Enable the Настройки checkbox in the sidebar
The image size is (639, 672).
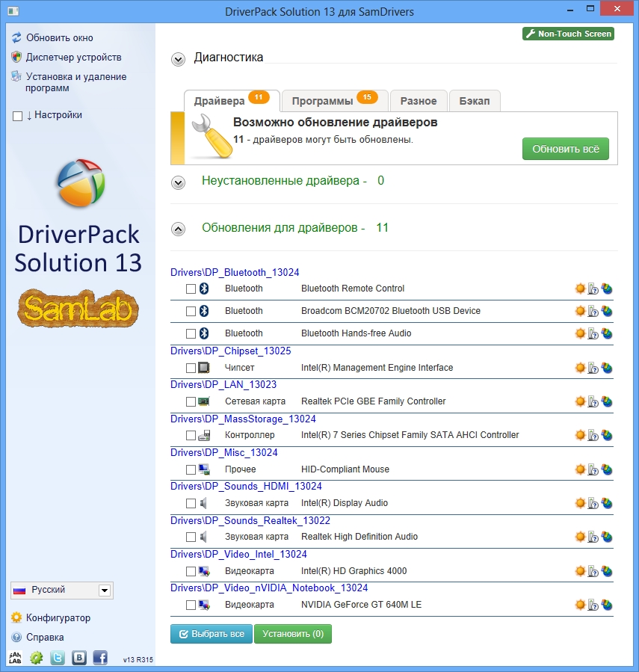[x=18, y=116]
